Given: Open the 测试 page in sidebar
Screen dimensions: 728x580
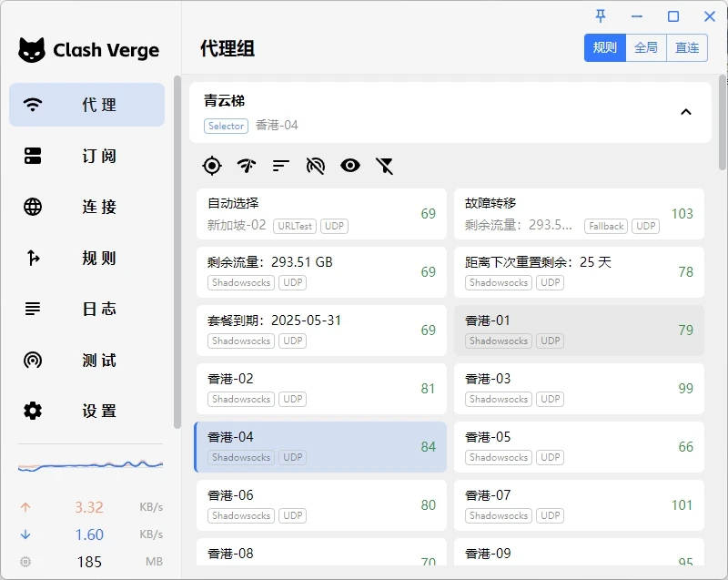Looking at the screenshot, I should 87,360.
